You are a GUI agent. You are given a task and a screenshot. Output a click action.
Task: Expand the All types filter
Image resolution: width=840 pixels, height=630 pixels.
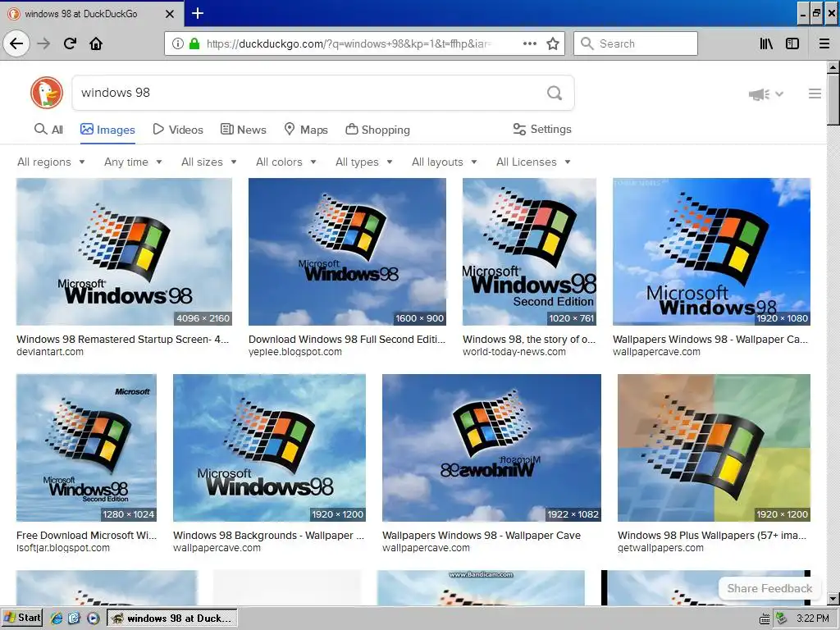coord(363,162)
